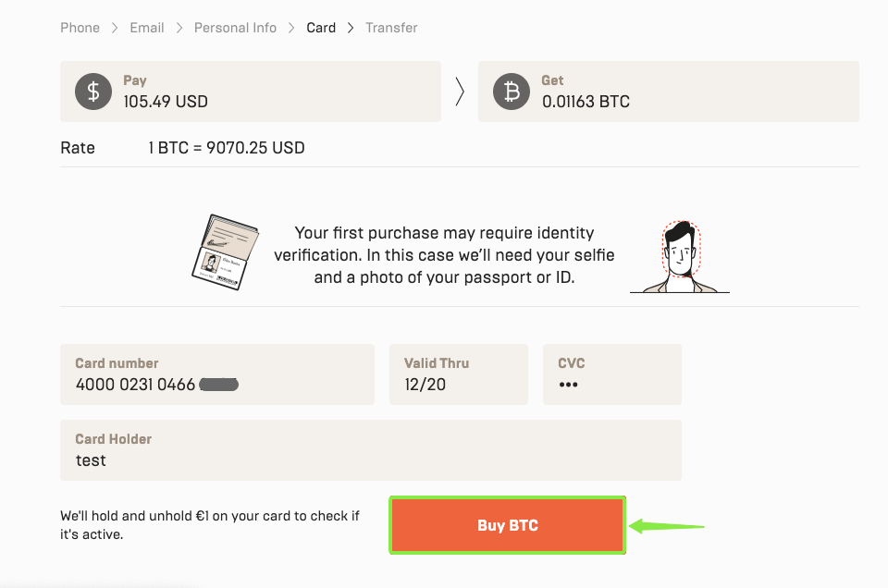
Task: Click the chevron between Pay and Get
Action: pyautogui.click(x=460, y=92)
